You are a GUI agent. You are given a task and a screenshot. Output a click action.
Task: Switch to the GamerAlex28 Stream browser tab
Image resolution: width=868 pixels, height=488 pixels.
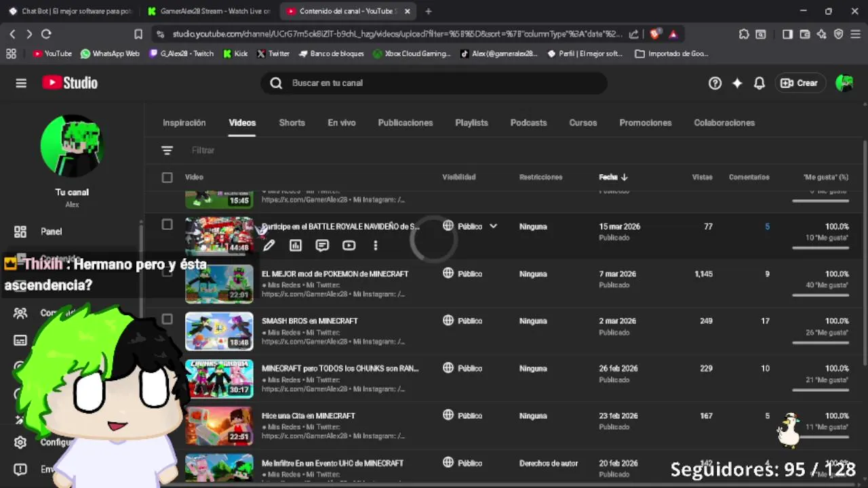(208, 11)
